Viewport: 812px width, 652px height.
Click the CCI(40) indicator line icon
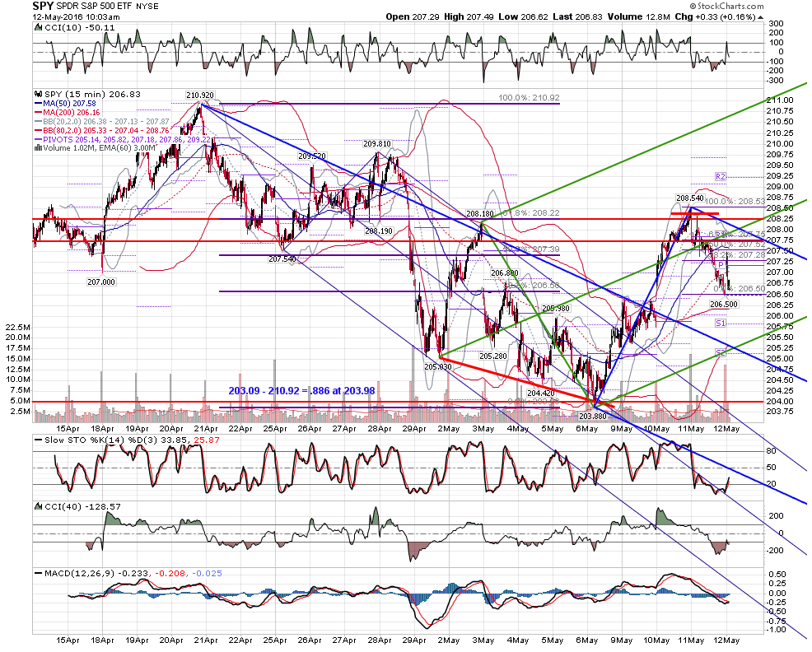[x=39, y=506]
